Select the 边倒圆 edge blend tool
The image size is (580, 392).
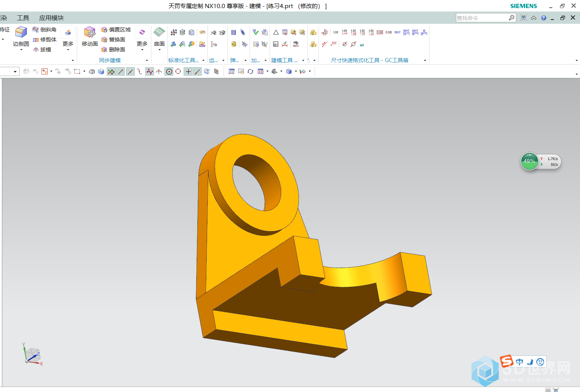21,36
